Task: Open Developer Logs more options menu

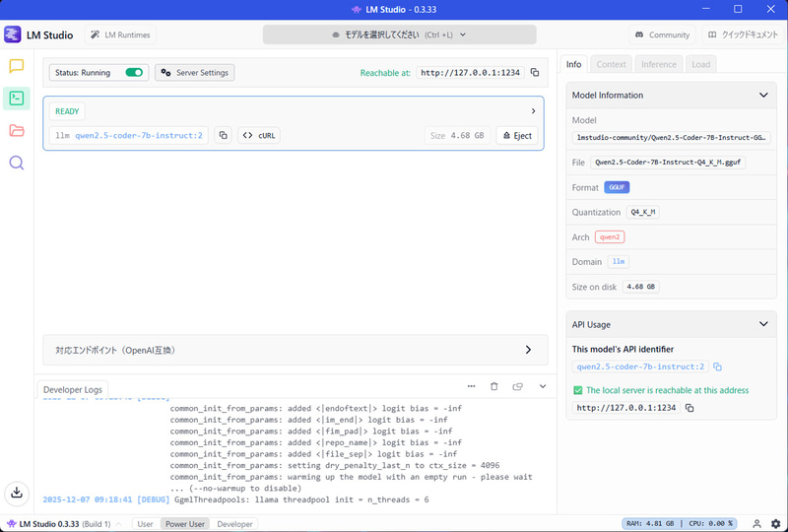Action: point(471,386)
